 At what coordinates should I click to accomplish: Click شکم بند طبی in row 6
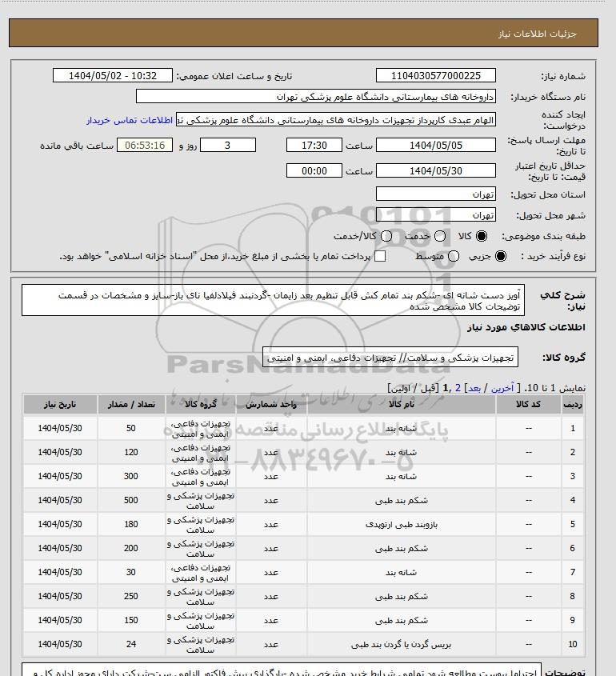[402, 548]
